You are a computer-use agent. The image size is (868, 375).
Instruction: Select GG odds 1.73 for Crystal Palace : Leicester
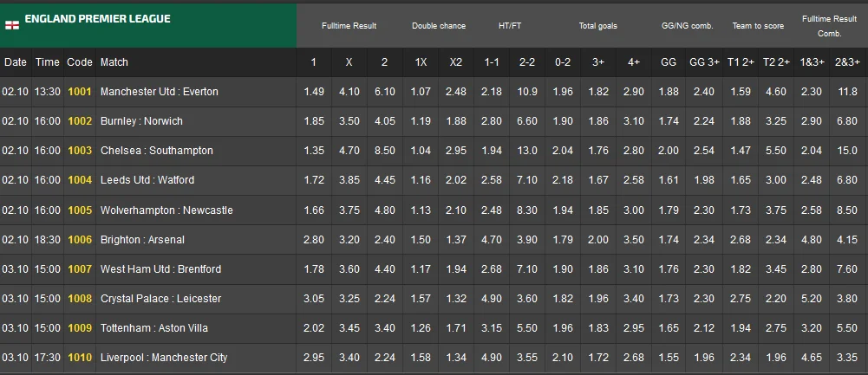coord(669,299)
